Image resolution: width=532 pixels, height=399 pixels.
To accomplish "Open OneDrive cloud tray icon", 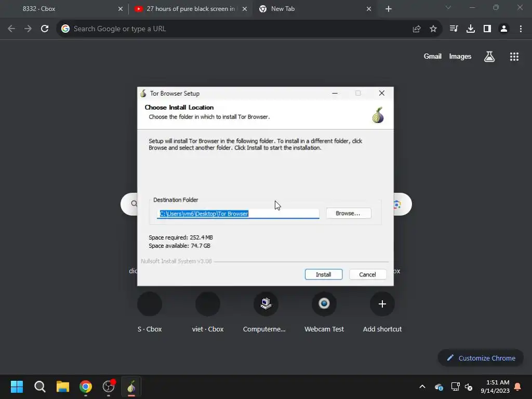I will [438, 387].
